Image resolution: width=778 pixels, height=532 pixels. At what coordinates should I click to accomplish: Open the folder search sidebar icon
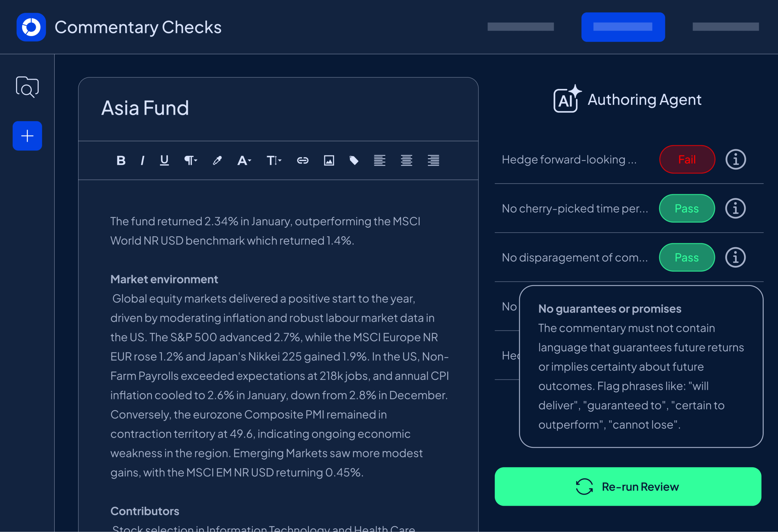(x=27, y=87)
